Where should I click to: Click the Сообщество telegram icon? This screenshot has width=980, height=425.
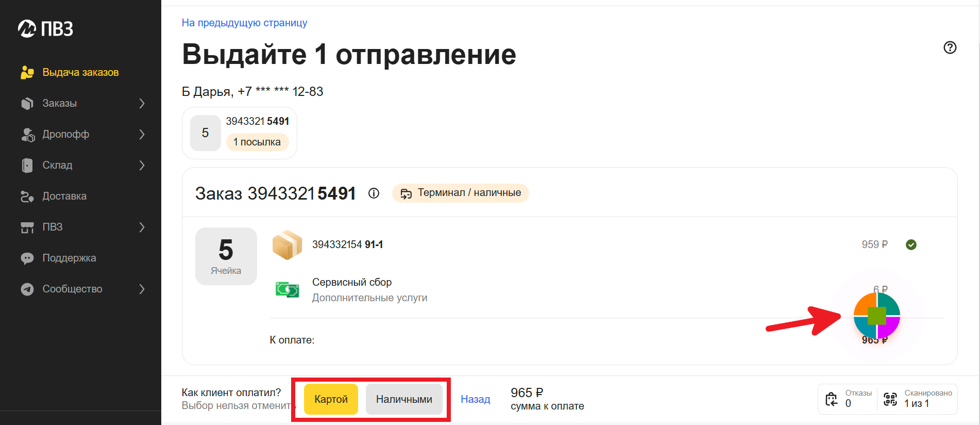click(x=27, y=289)
